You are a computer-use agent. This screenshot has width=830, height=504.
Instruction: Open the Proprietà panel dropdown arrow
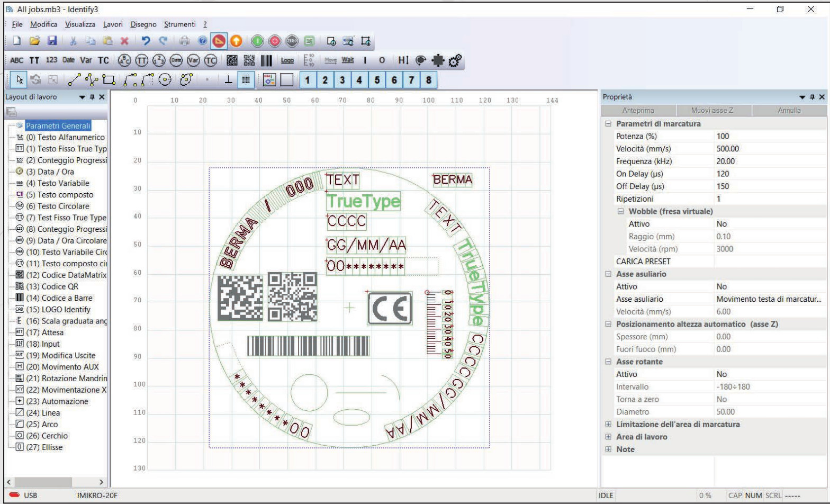pyautogui.click(x=802, y=97)
